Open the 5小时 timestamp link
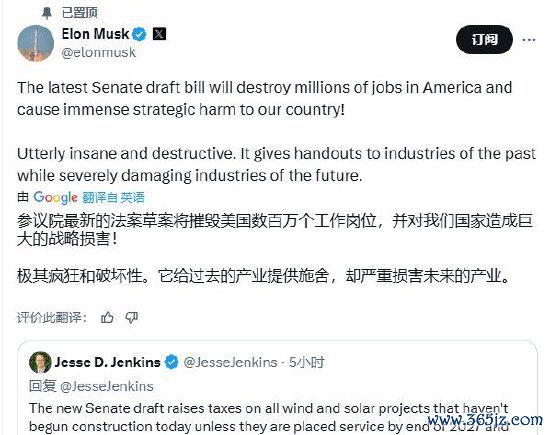 point(307,362)
